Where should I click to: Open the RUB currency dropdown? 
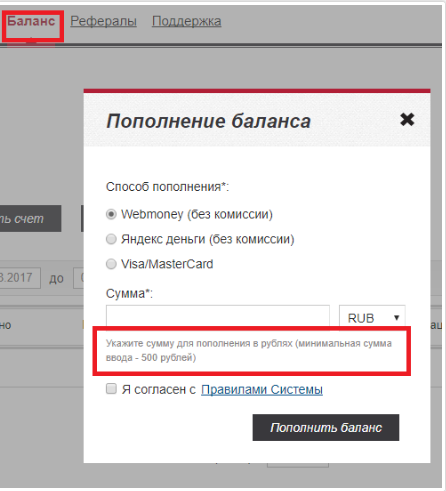[372, 317]
